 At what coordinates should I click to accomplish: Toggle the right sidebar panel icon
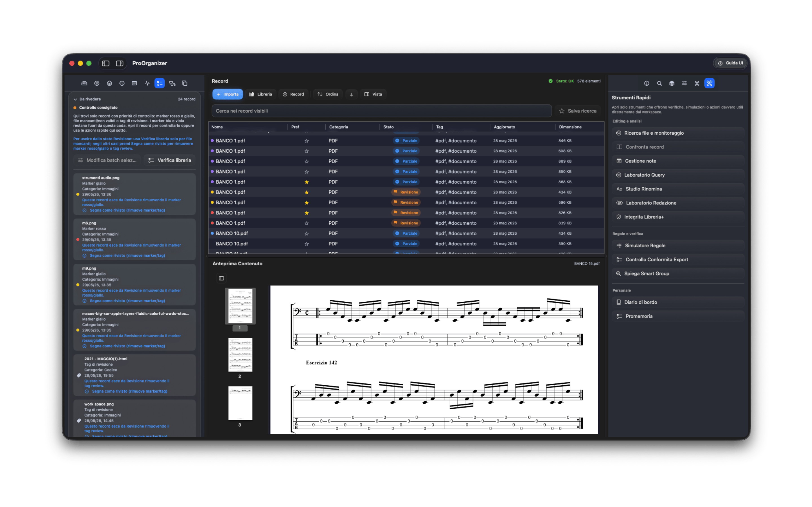coord(120,63)
